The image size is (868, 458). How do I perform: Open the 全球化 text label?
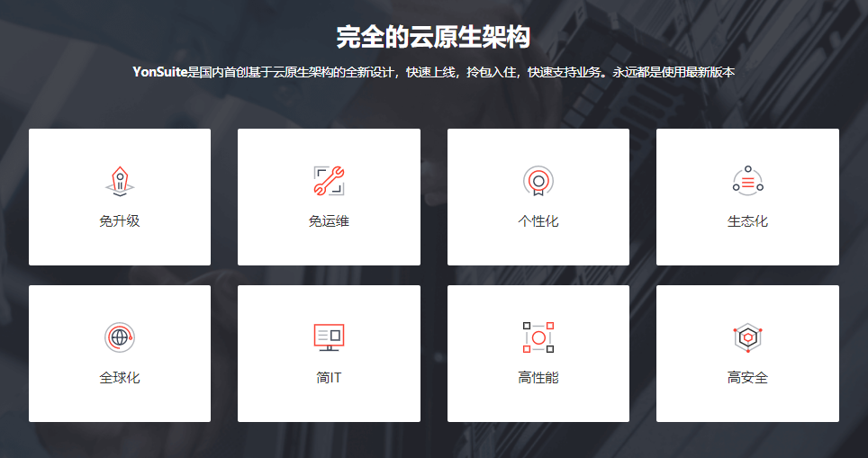click(120, 378)
